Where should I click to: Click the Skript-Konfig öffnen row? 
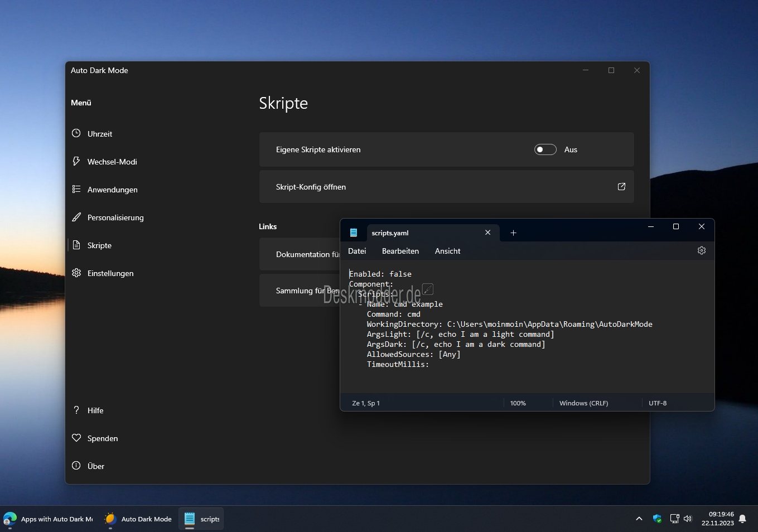coord(446,187)
